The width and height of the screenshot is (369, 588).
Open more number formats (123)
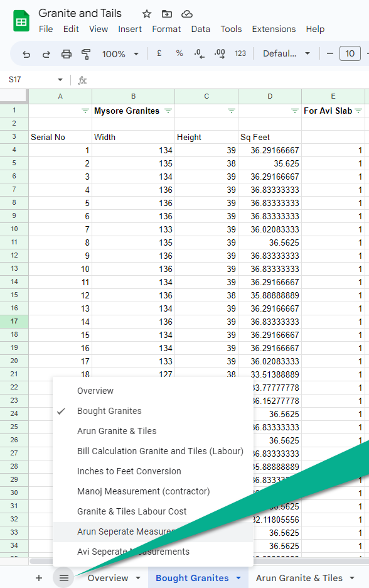(x=240, y=53)
